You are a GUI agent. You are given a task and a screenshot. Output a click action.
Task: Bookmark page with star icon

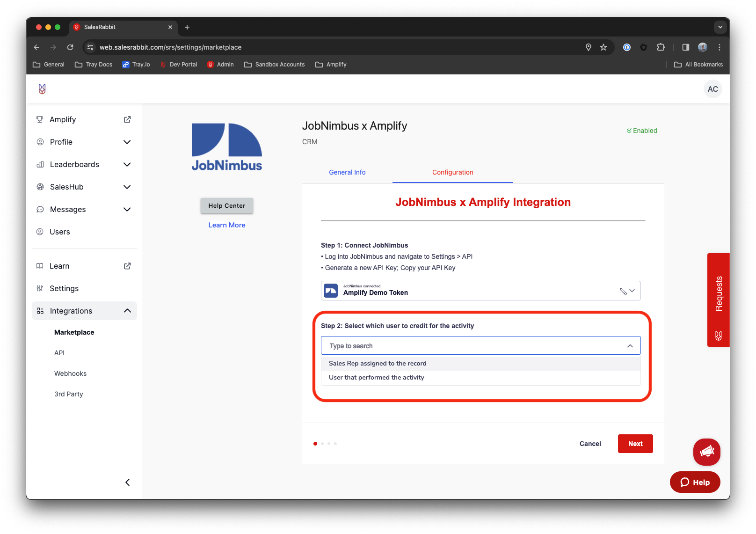pyautogui.click(x=603, y=47)
